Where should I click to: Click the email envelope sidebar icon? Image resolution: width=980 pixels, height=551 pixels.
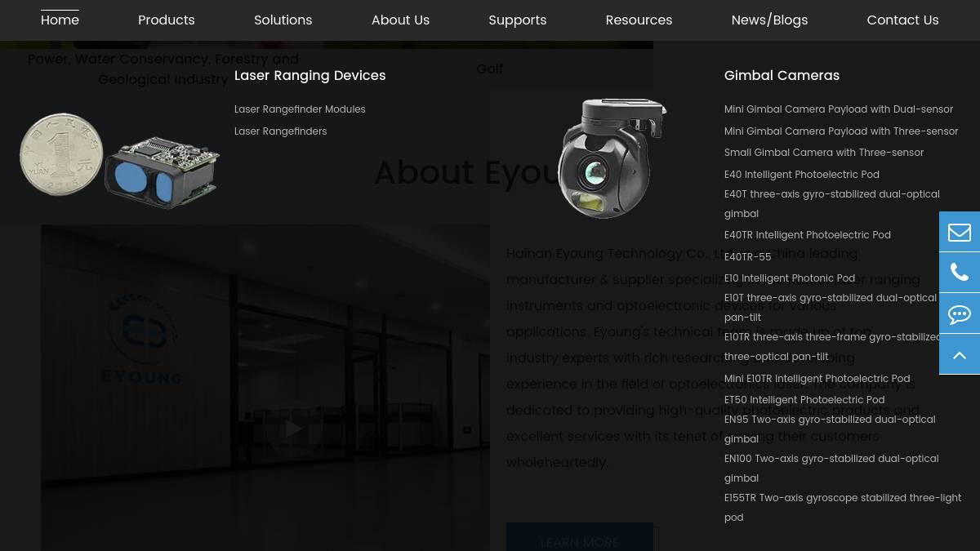click(960, 232)
